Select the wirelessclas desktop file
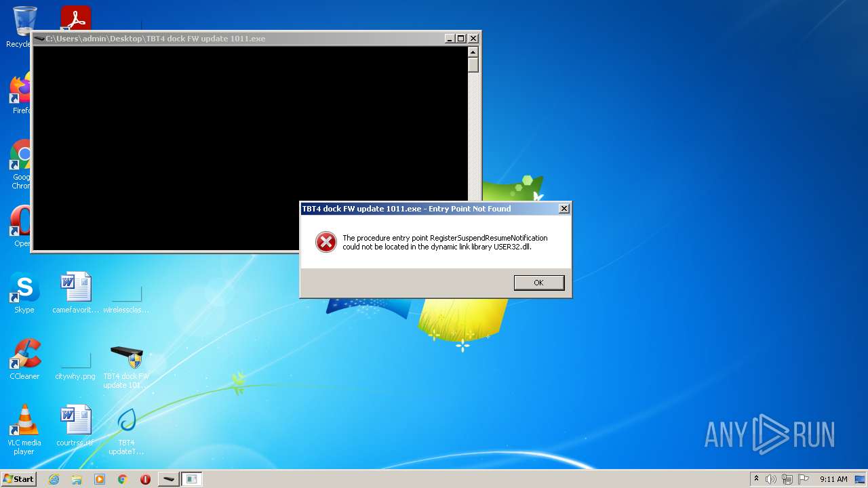Viewport: 868px width, 488px height. coord(126,298)
